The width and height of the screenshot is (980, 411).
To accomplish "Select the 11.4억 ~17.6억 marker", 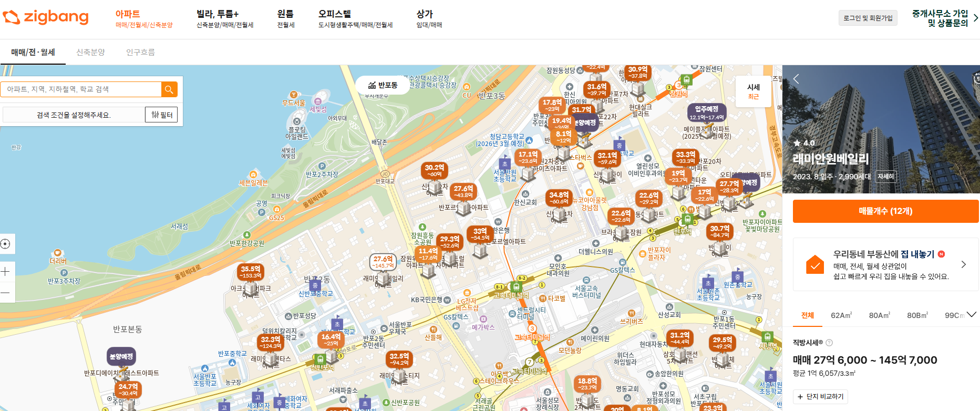I will [x=428, y=254].
